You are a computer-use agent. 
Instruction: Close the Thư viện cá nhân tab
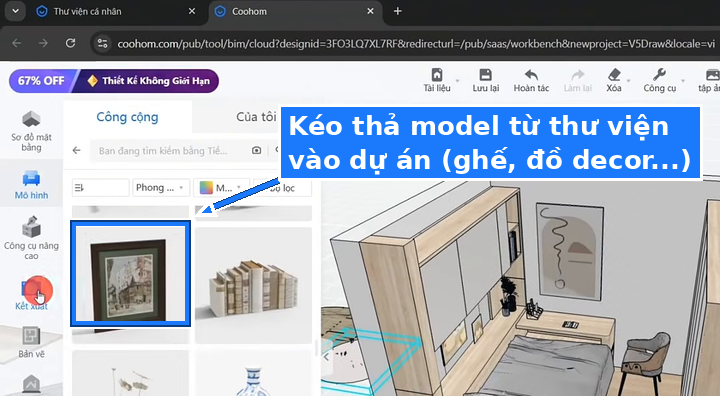192,11
